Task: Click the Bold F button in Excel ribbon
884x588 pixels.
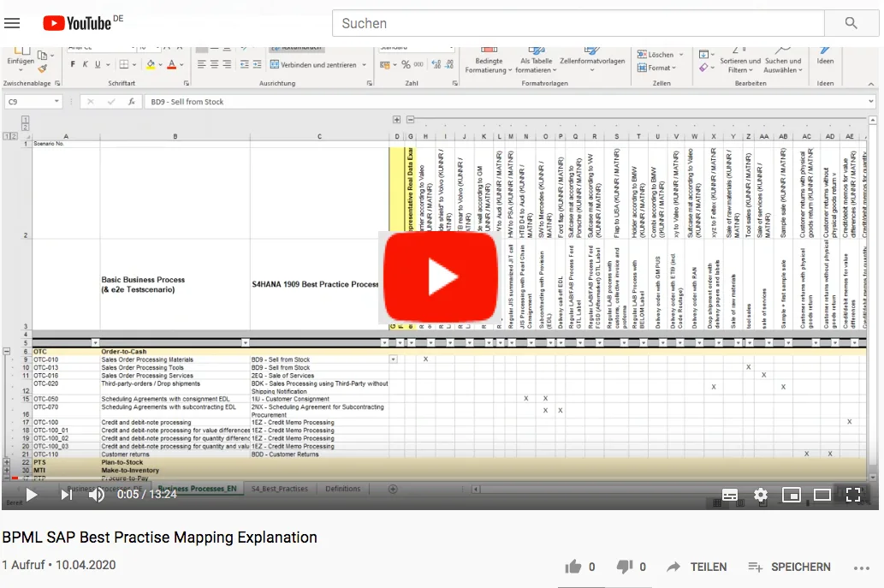Action: click(x=73, y=64)
